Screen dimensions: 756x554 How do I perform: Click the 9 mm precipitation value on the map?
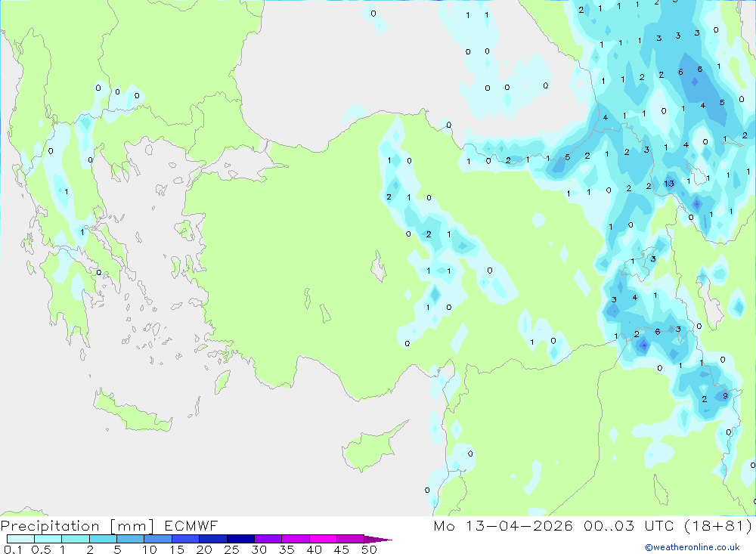[x=725, y=396]
